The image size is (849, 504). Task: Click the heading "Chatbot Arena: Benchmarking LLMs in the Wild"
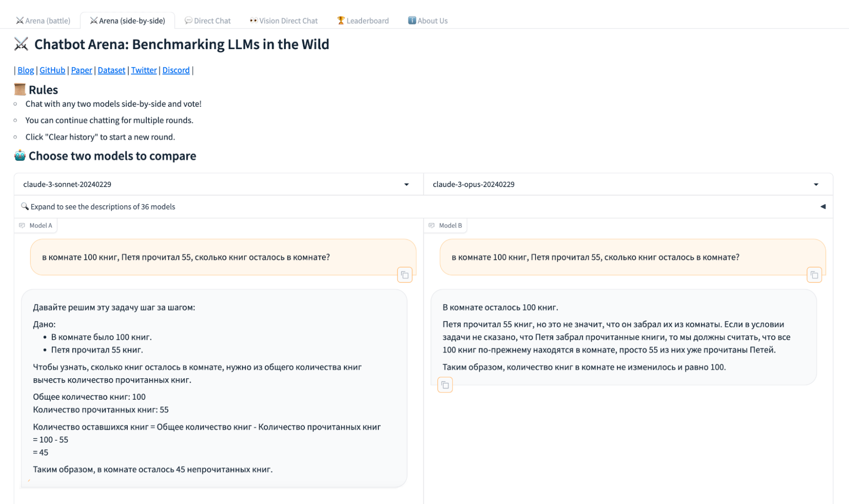click(182, 44)
